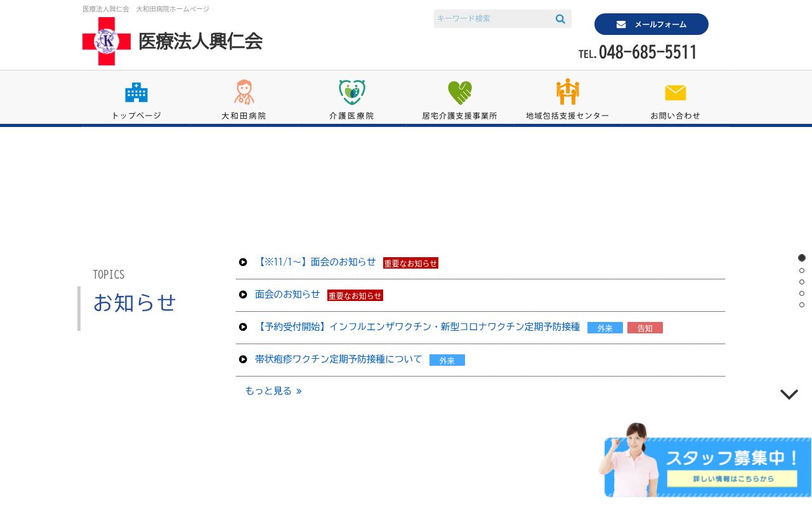Open 介護医療院 heart icon

click(x=352, y=92)
